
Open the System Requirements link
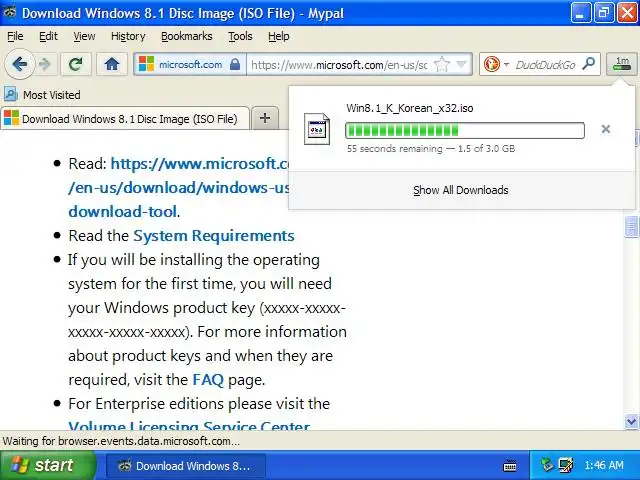coord(214,236)
